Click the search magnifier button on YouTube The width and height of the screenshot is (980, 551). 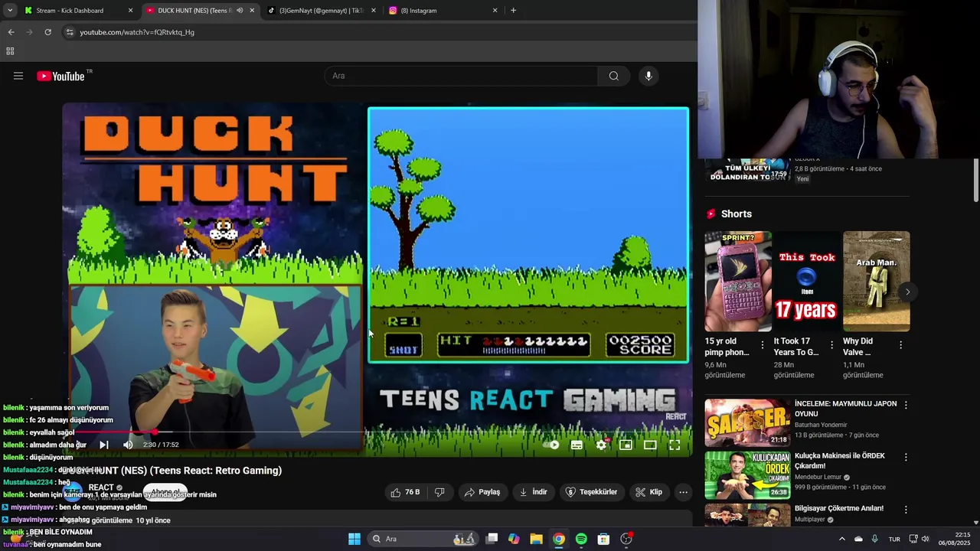tap(613, 76)
